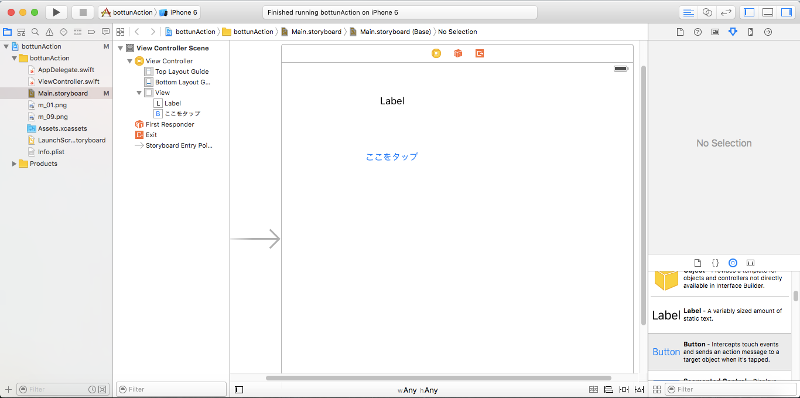The image size is (800, 398).
Task: Open the File Template library
Action: point(697,263)
